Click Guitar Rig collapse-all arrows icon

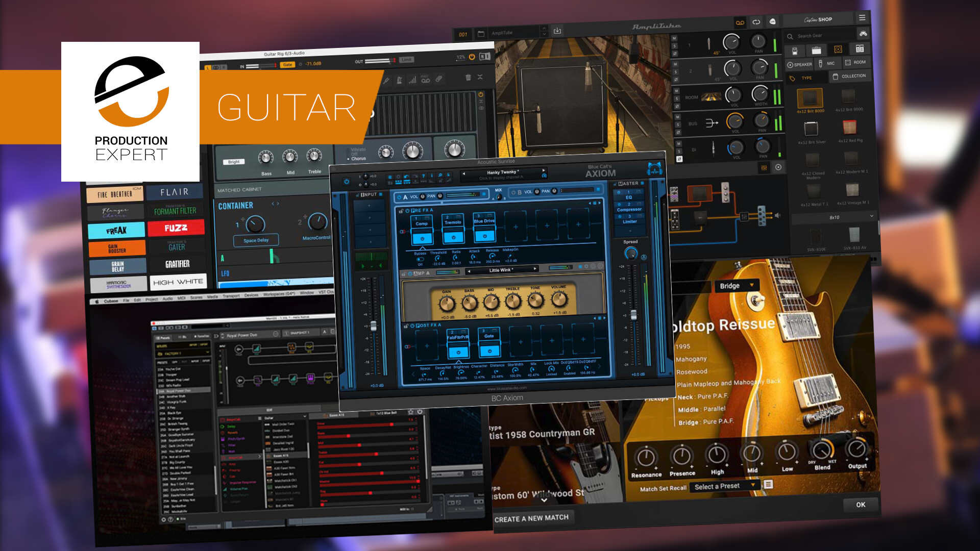pos(480,77)
